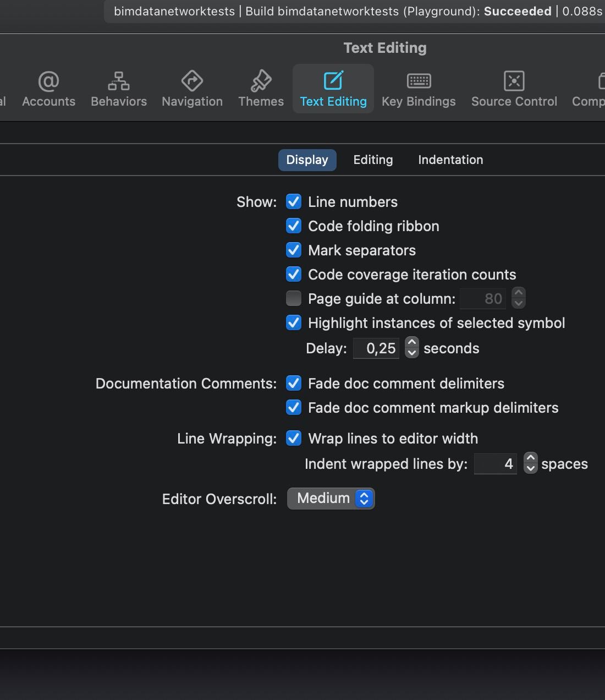Toggle Code coverage iteration counts
The width and height of the screenshot is (605, 700).
point(294,275)
